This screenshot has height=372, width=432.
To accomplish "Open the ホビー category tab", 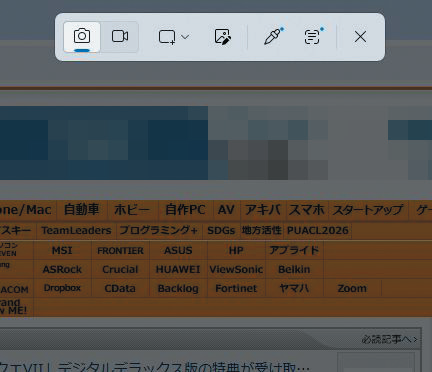I will (132, 210).
